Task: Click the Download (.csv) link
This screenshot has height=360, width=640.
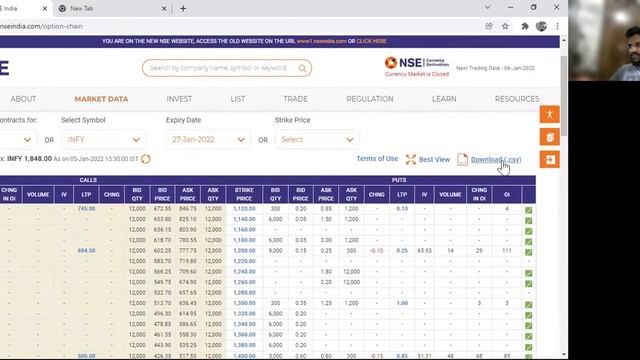Action: click(x=496, y=160)
